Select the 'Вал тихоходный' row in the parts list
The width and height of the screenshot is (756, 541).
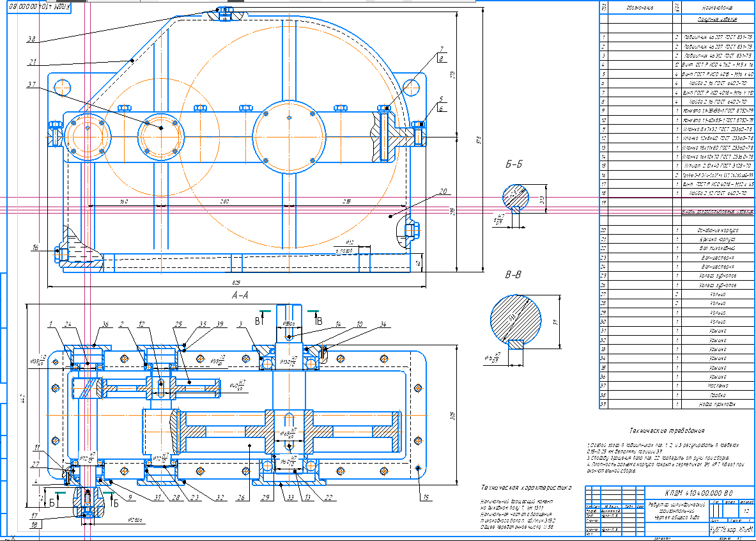point(677,249)
